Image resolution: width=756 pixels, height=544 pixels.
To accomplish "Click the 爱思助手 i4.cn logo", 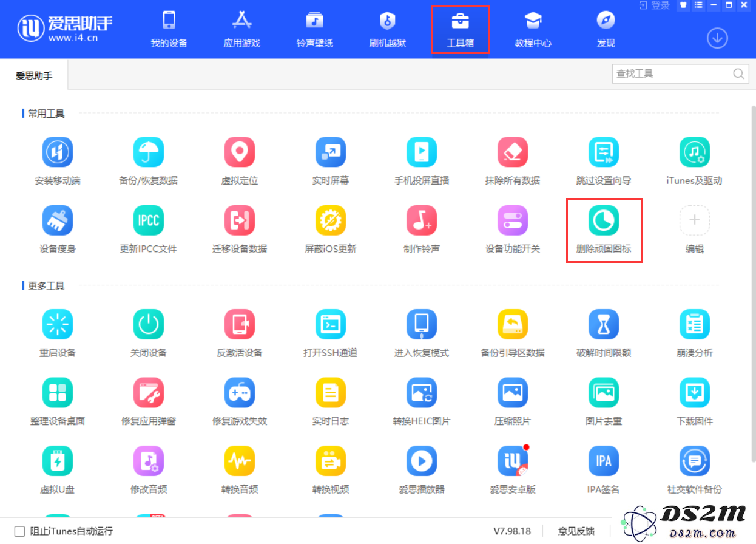I will [x=65, y=28].
